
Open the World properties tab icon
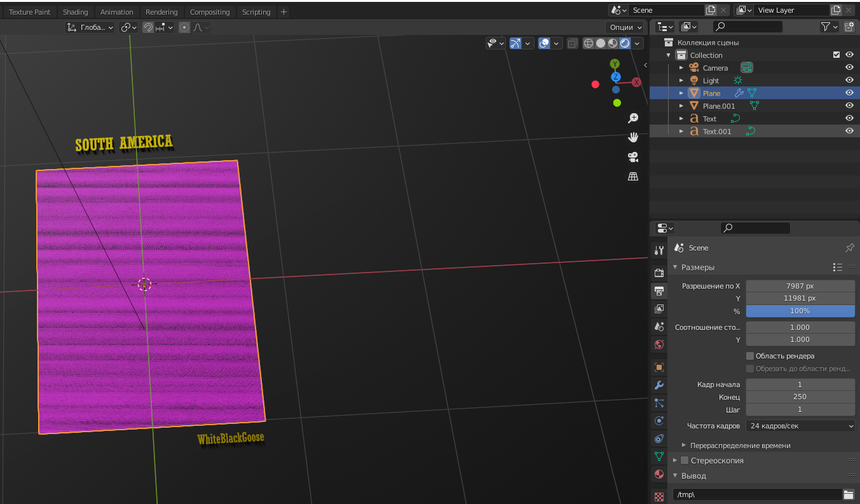[659, 344]
